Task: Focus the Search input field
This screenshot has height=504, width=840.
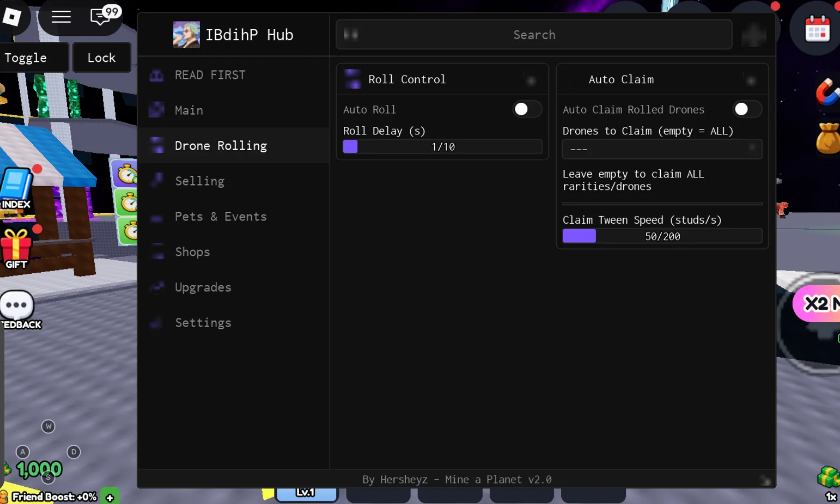Action: (534, 34)
